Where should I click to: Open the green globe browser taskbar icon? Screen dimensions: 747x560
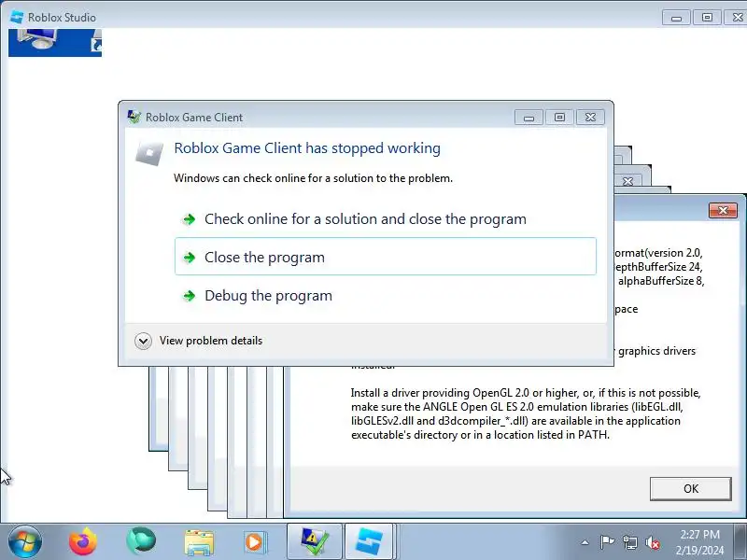pyautogui.click(x=141, y=541)
